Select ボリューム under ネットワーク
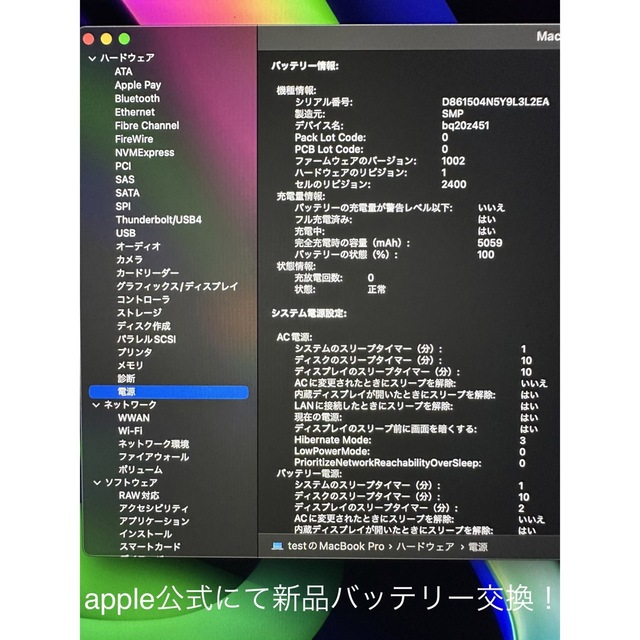The width and height of the screenshot is (640, 640). 140,470
